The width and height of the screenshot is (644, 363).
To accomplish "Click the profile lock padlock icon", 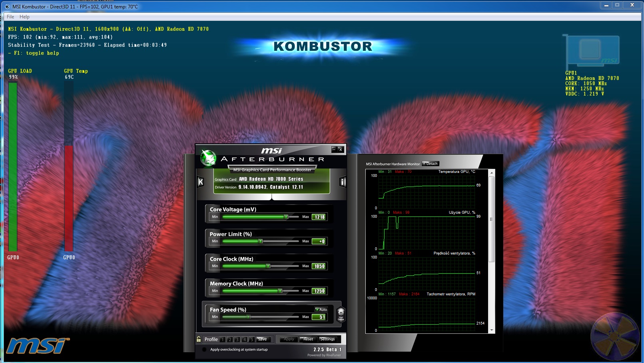I will 199,339.
